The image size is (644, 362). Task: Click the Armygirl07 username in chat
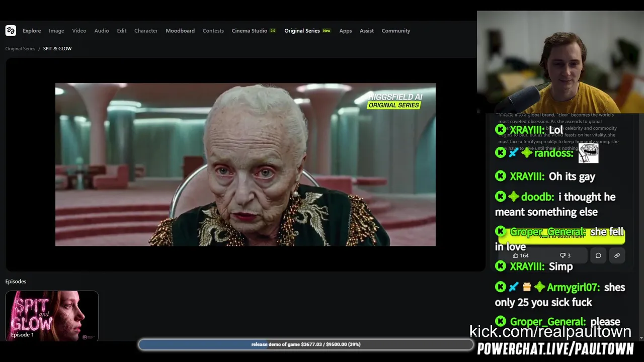coord(573,287)
